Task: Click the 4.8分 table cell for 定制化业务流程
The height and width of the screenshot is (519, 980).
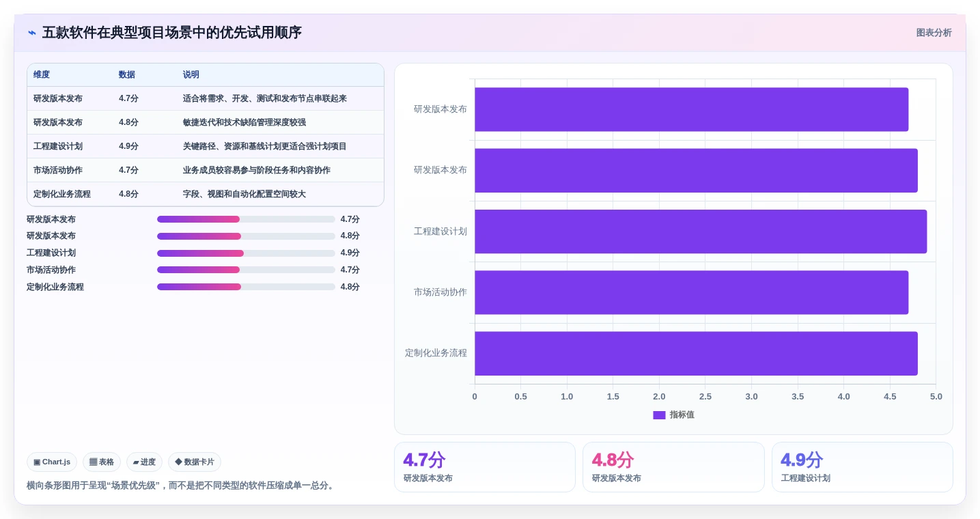Action: [128, 194]
